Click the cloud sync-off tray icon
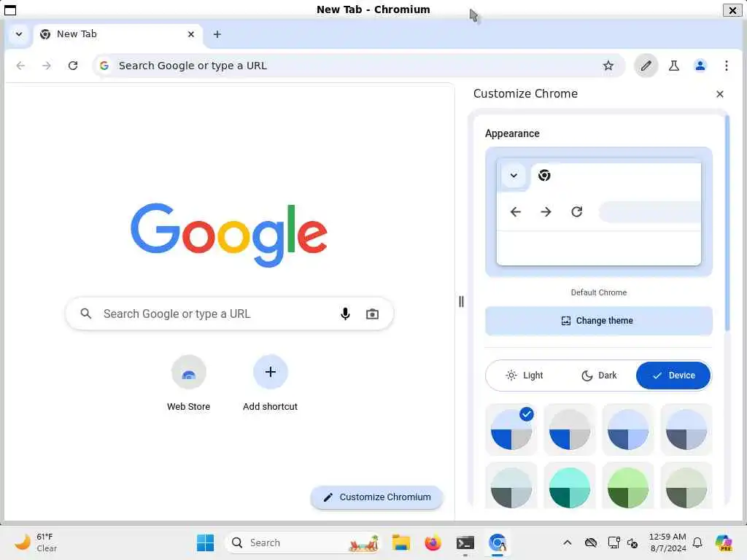The width and height of the screenshot is (747, 560). tap(591, 542)
